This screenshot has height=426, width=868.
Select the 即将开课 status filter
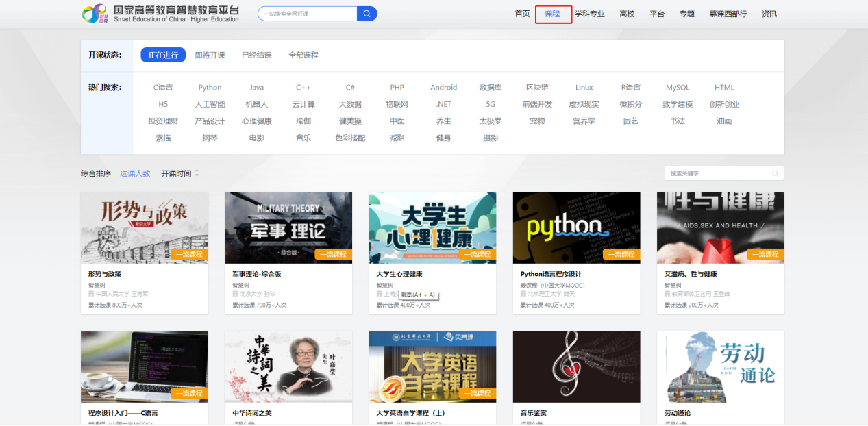(x=210, y=55)
